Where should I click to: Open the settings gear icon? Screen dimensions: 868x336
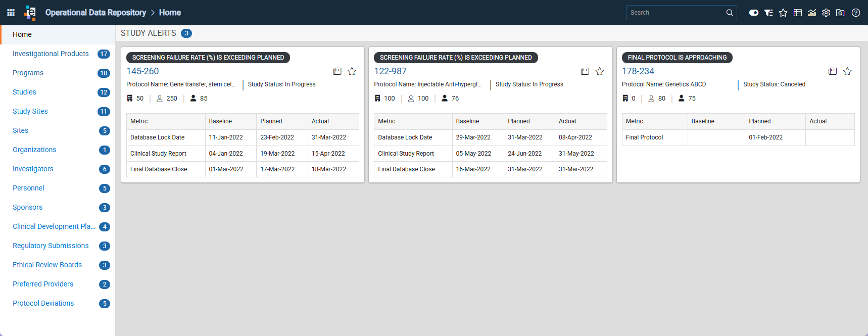click(826, 13)
